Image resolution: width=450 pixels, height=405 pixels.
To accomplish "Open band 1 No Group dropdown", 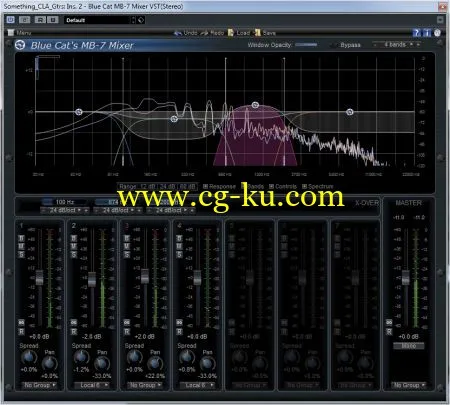I will click(x=39, y=385).
